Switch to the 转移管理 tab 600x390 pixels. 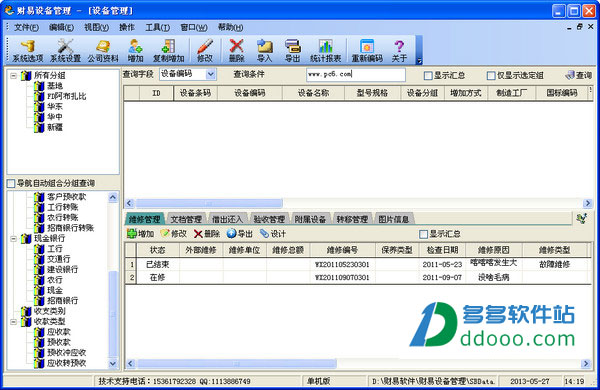pyautogui.click(x=352, y=219)
